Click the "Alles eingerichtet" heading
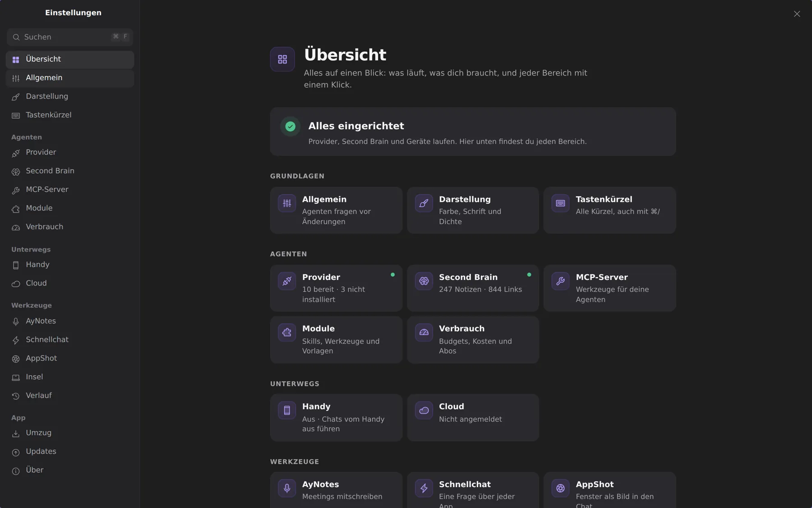This screenshot has width=812, height=508. [x=356, y=126]
